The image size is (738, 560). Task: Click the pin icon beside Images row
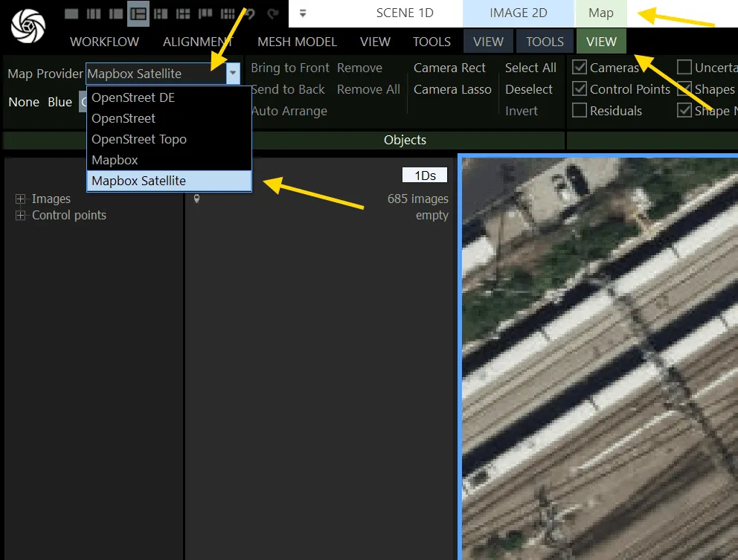click(x=196, y=199)
